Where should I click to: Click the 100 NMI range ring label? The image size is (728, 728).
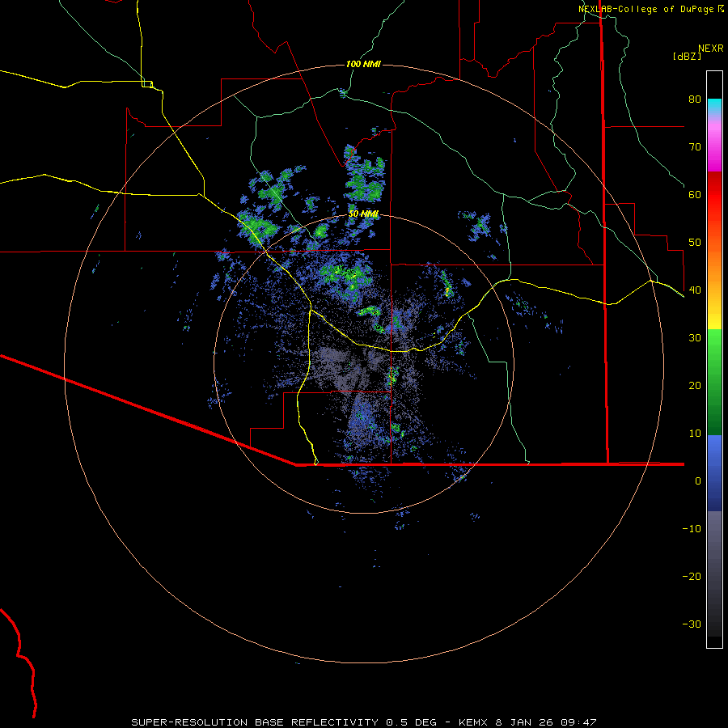tap(363, 64)
